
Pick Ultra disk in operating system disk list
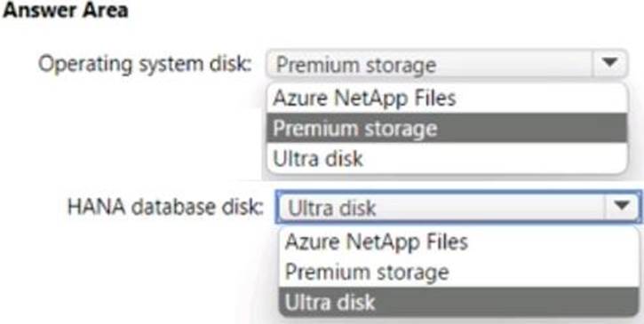[447, 158]
